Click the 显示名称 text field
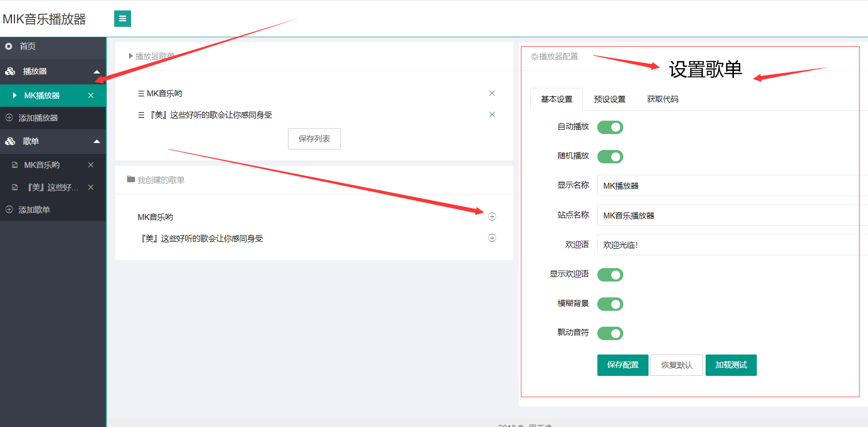 pos(730,186)
